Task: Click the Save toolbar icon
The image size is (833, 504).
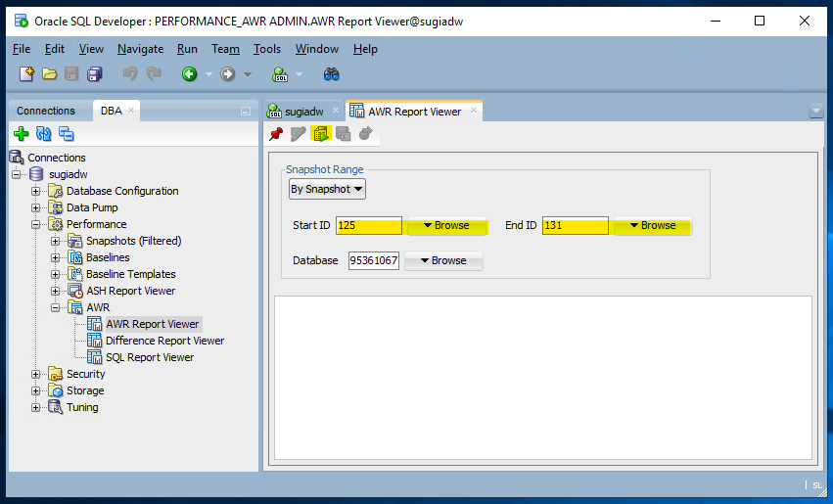Action: 71,73
